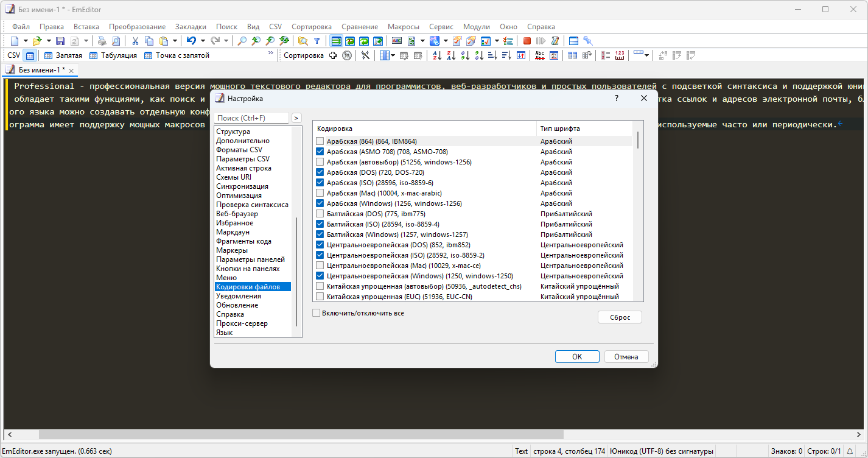
Task: Click the Cut scissors icon
Action: [135, 41]
